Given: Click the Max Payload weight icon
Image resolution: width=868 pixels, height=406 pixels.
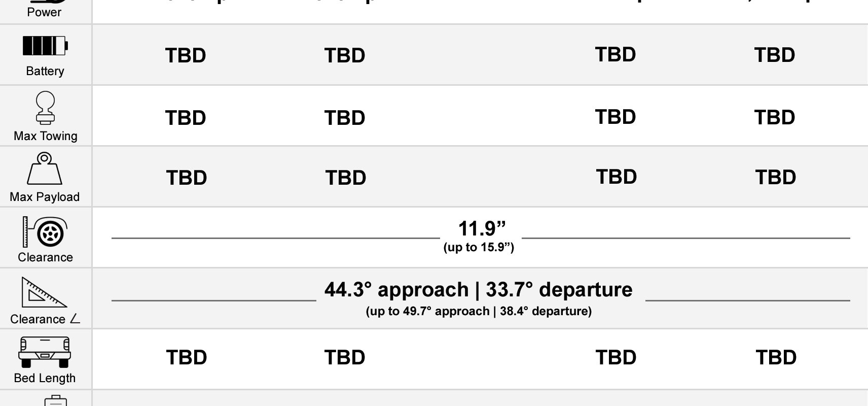Looking at the screenshot, I should 44,168.
